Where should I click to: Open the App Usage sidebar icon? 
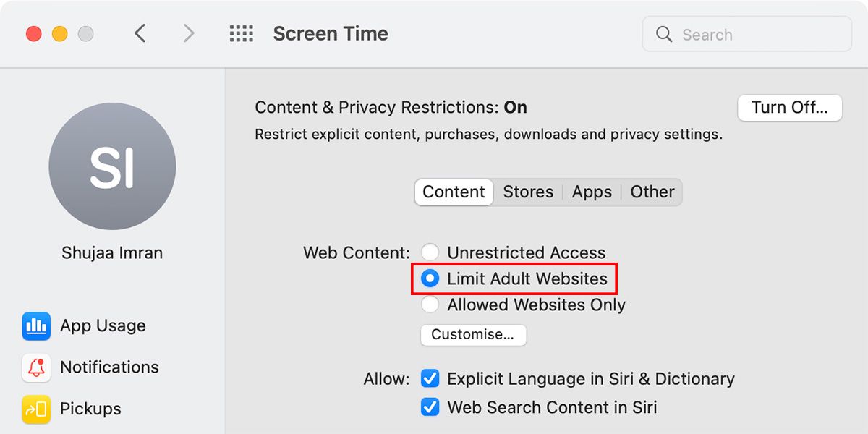tap(36, 326)
